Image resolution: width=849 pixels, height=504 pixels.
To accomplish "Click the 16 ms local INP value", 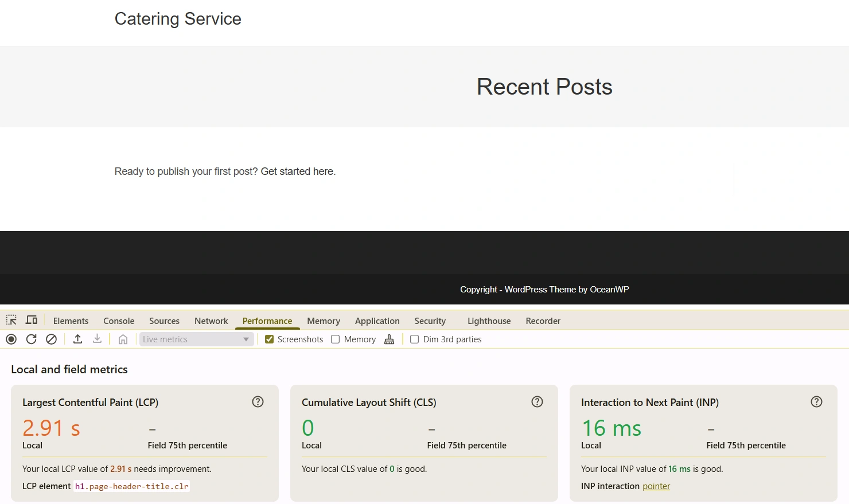I will tap(612, 428).
